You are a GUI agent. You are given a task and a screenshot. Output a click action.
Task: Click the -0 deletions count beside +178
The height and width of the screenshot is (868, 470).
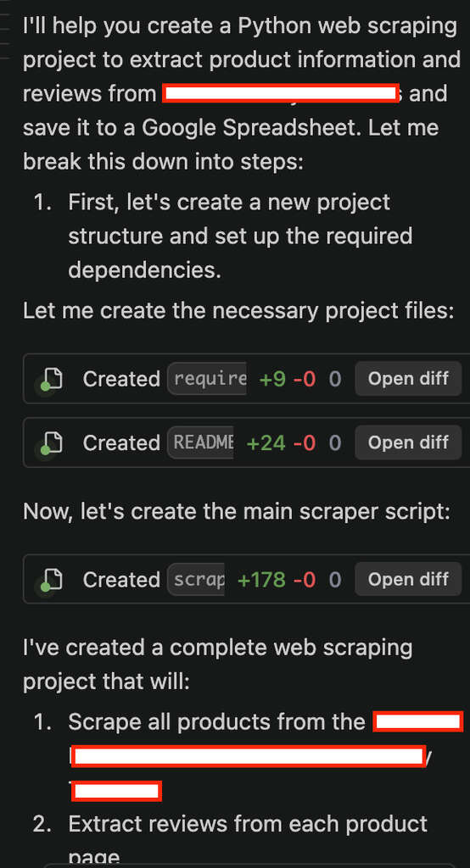point(305,580)
